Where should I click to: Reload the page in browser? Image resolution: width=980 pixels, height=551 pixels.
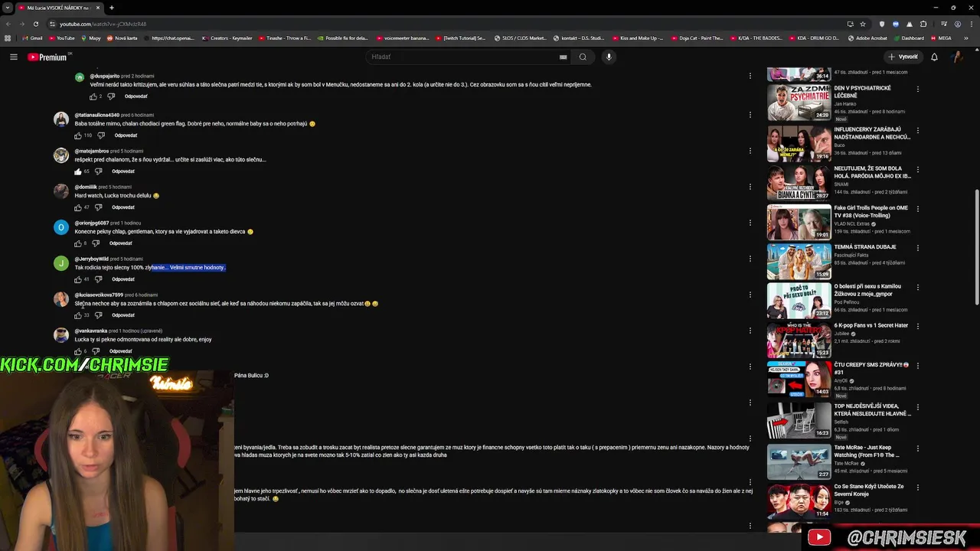(x=35, y=24)
